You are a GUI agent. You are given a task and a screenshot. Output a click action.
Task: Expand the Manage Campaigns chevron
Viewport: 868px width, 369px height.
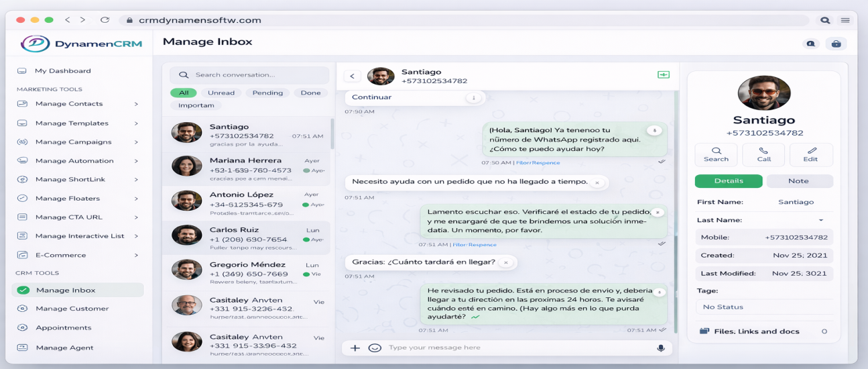click(x=136, y=142)
